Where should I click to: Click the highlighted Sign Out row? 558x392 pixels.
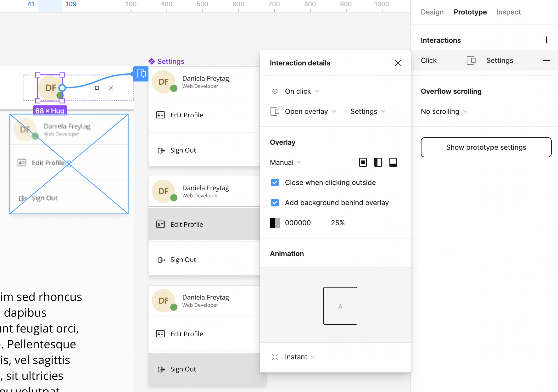pyautogui.click(x=208, y=369)
